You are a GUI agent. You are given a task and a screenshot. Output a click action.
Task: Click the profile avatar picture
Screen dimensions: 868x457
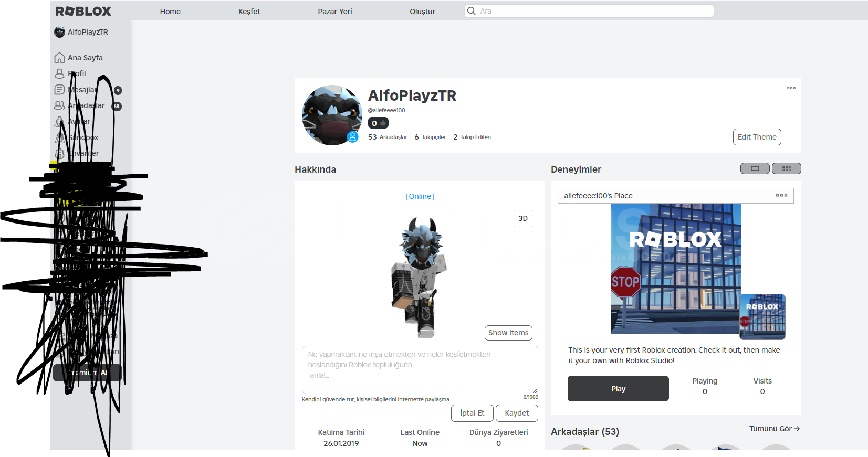pos(332,115)
